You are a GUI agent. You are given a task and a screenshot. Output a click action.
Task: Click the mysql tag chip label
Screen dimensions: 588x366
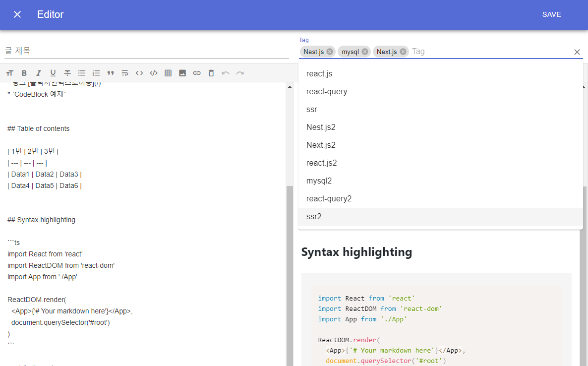[350, 52]
